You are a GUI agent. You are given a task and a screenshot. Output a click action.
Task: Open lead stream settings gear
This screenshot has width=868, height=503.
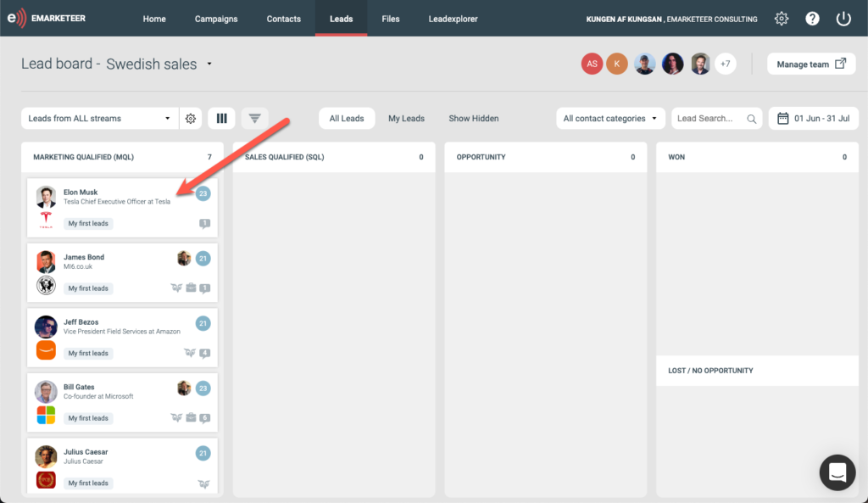pyautogui.click(x=191, y=119)
